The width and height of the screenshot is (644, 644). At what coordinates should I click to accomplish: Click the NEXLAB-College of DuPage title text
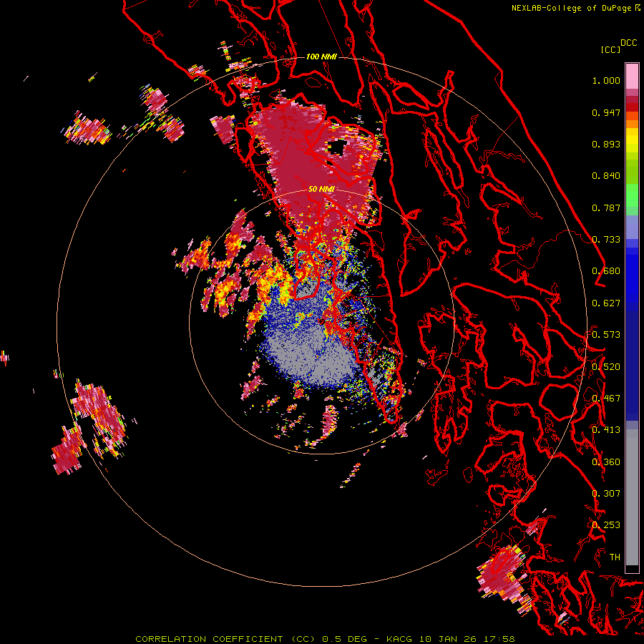click(571, 8)
